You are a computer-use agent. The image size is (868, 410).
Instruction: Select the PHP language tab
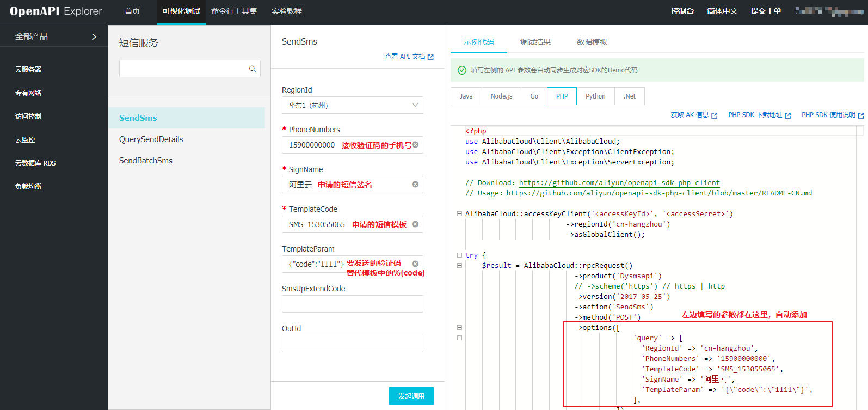pos(562,96)
